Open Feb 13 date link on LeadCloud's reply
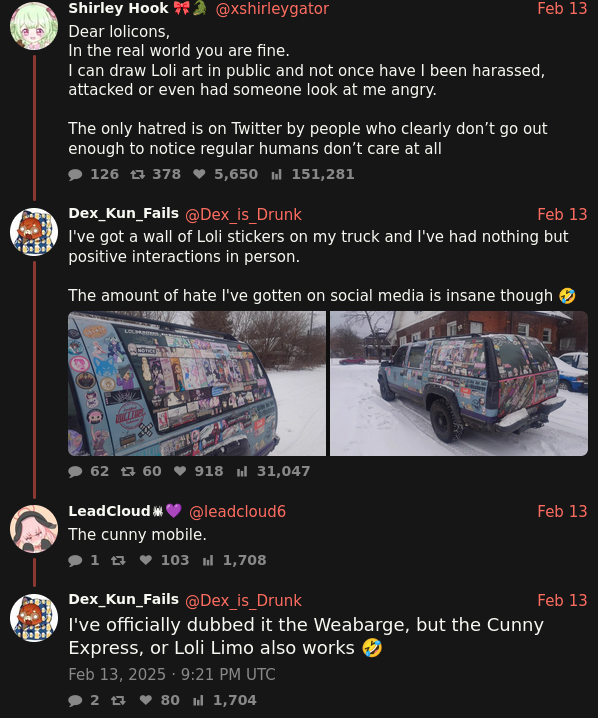The image size is (598, 718). (x=562, y=511)
